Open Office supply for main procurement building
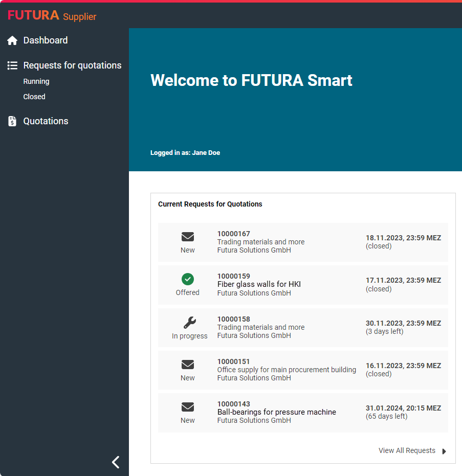 (287, 370)
